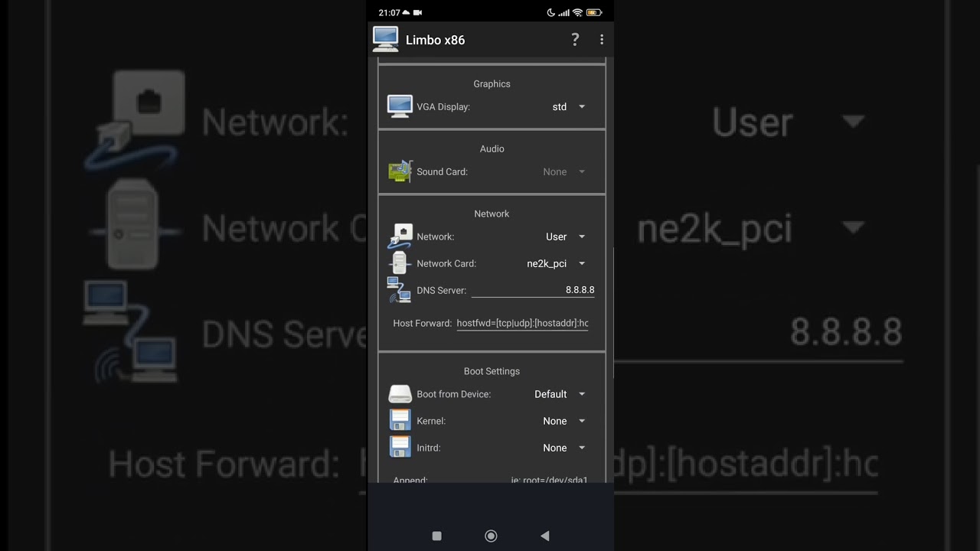Open the Network User dropdown
This screenshot has height=551, width=980.
coord(566,237)
